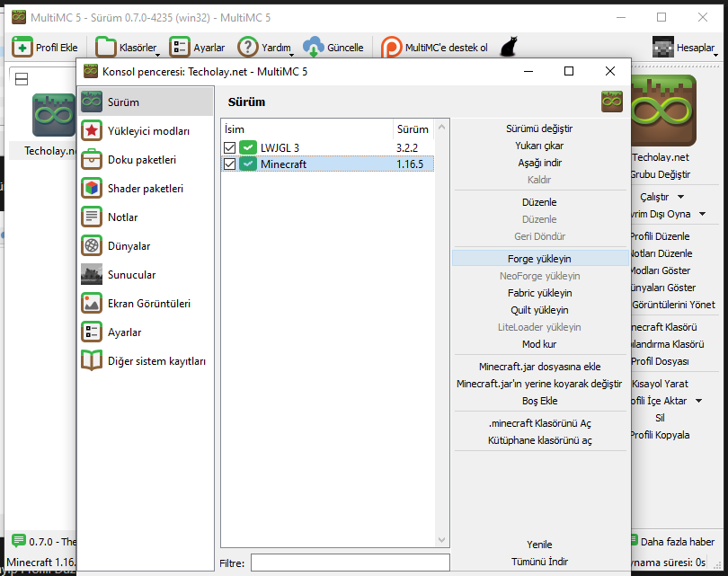Click the Diğer sistem kayıtları book icon
This screenshot has width=728, height=576.
tap(92, 360)
